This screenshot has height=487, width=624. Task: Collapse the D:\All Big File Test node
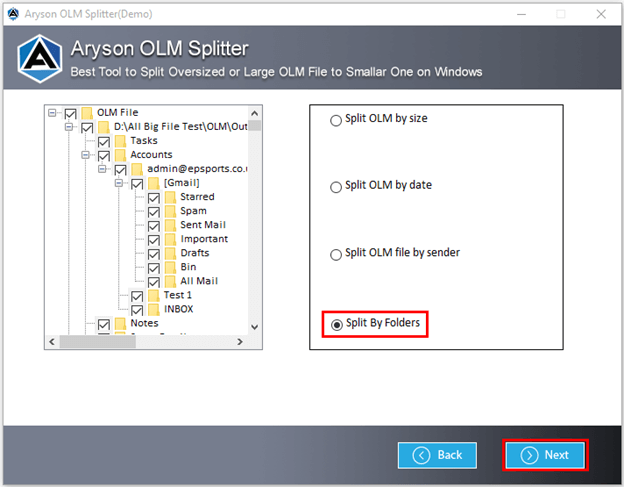coord(69,127)
